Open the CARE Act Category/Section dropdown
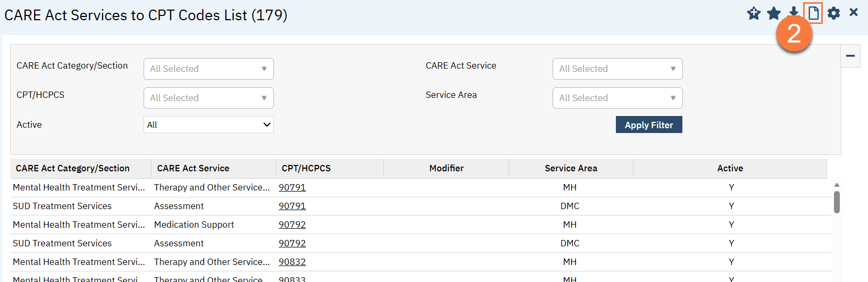868x282 pixels. tap(208, 69)
